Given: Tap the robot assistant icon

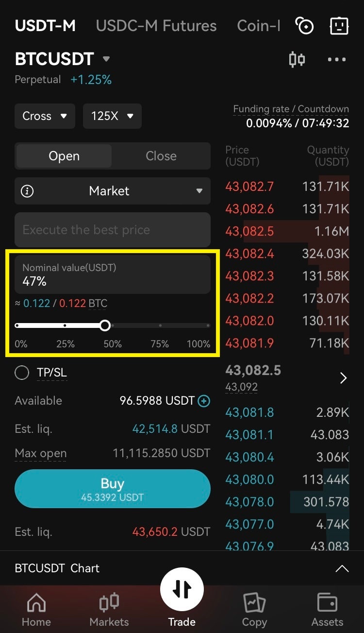Looking at the screenshot, I should point(339,26).
